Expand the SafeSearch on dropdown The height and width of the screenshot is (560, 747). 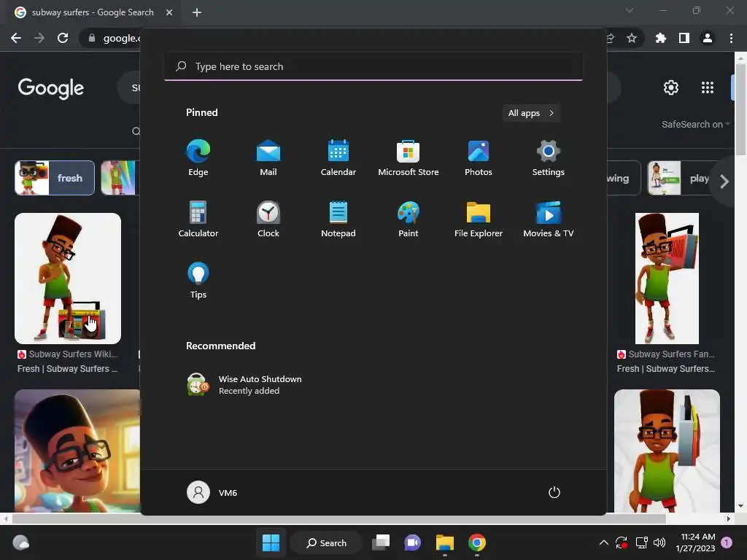[x=695, y=124]
